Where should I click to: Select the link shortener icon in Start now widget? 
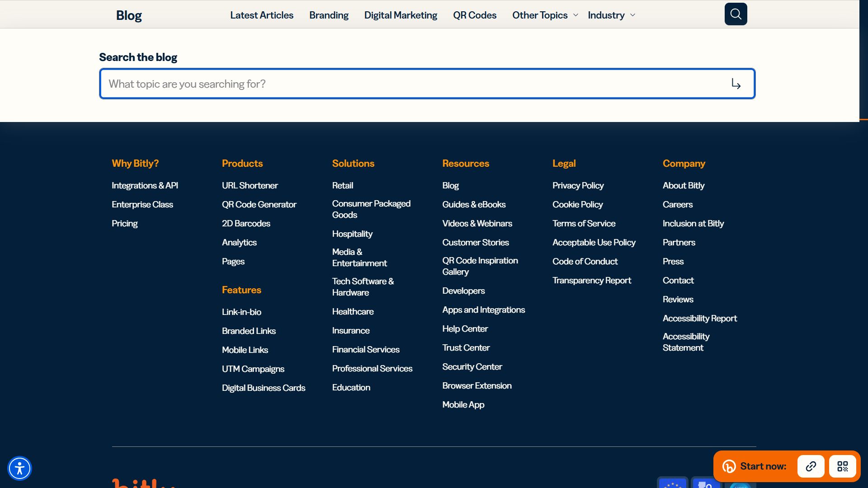(x=811, y=466)
